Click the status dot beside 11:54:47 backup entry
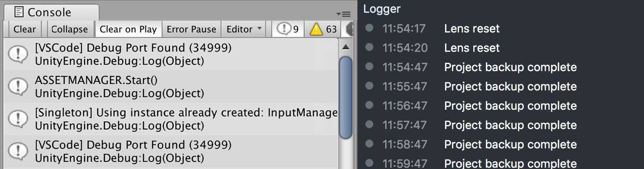This screenshot has width=644, height=169. 369,66
